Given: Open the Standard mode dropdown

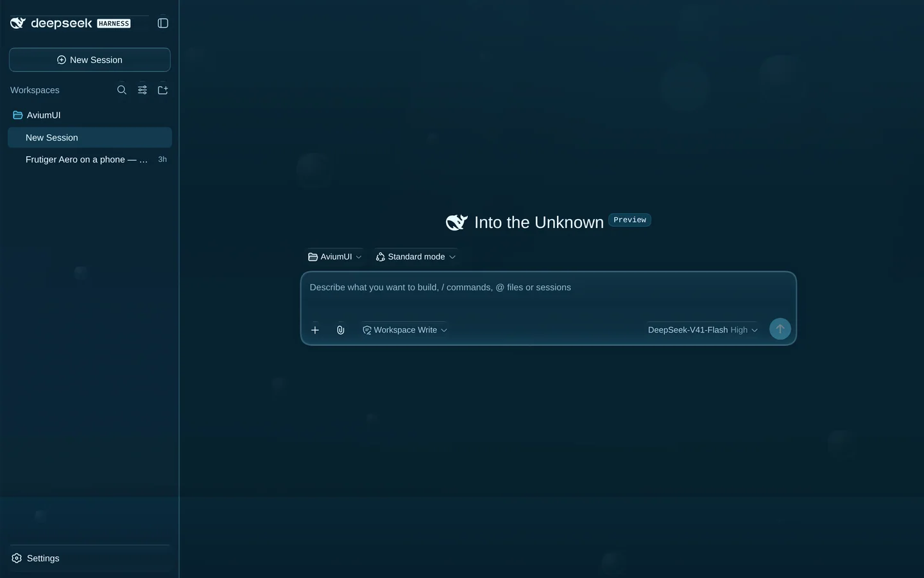Looking at the screenshot, I should click(x=416, y=257).
